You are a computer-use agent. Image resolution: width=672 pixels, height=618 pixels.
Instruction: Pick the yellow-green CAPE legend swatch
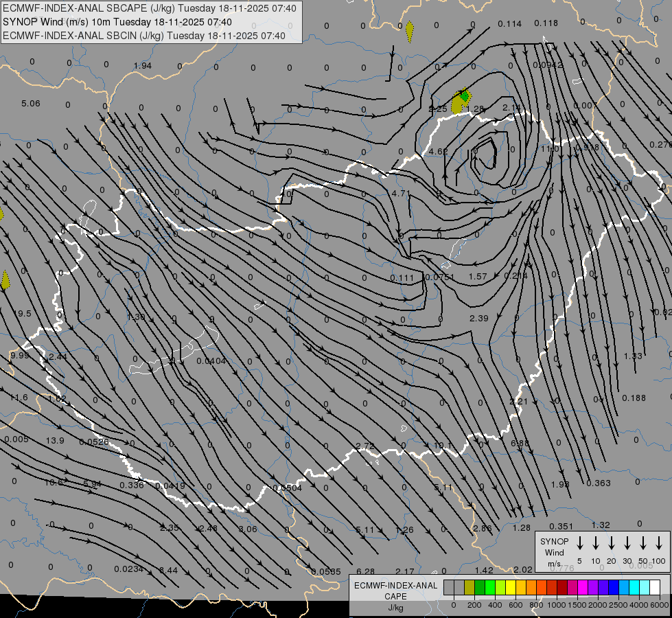(x=500, y=588)
